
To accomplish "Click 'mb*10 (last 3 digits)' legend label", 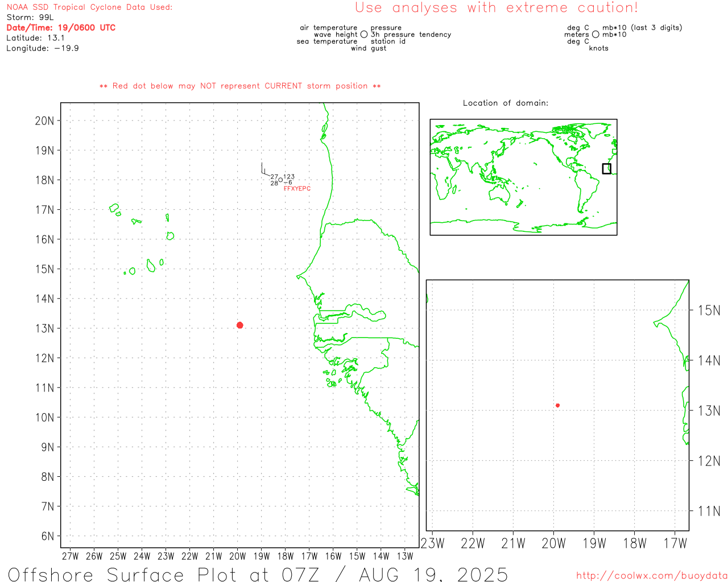I will [642, 28].
